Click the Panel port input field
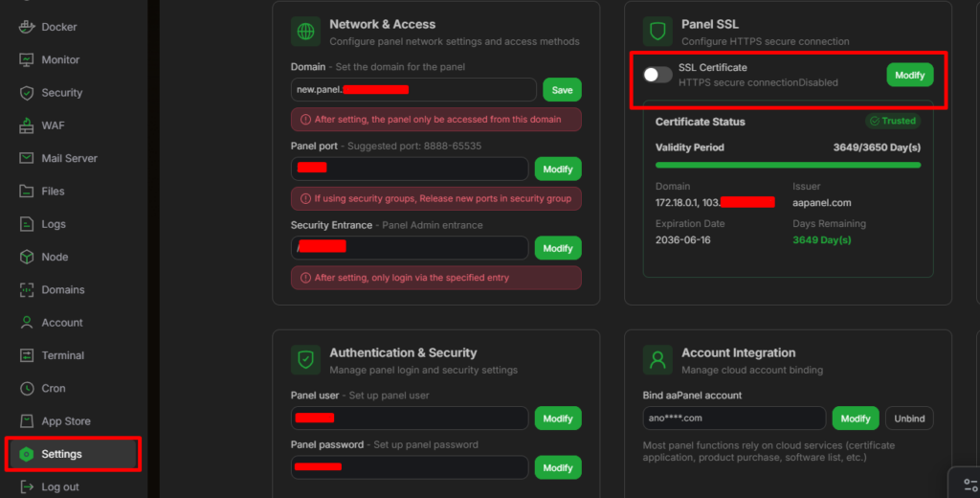The width and height of the screenshot is (980, 498). tap(410, 169)
